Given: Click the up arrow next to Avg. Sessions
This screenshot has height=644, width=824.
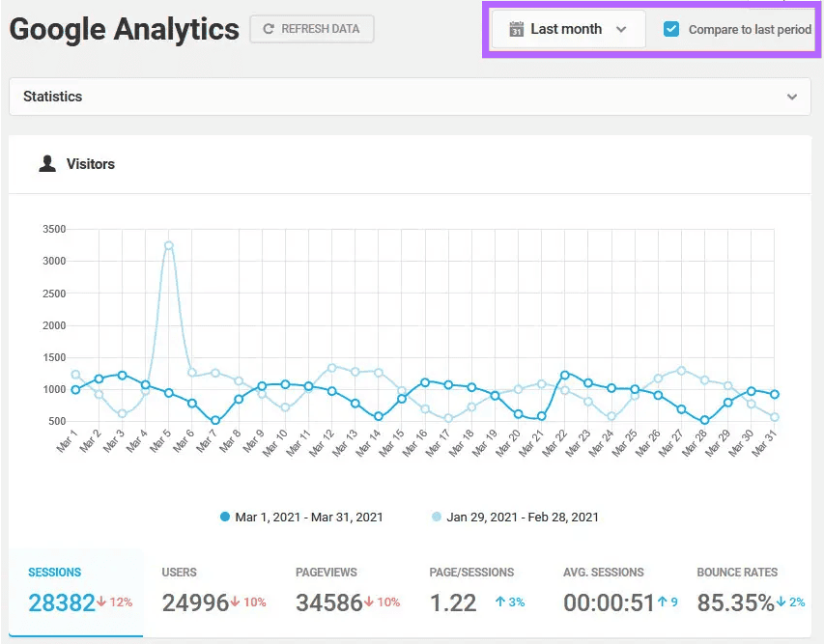Looking at the screenshot, I should pyautogui.click(x=662, y=602).
